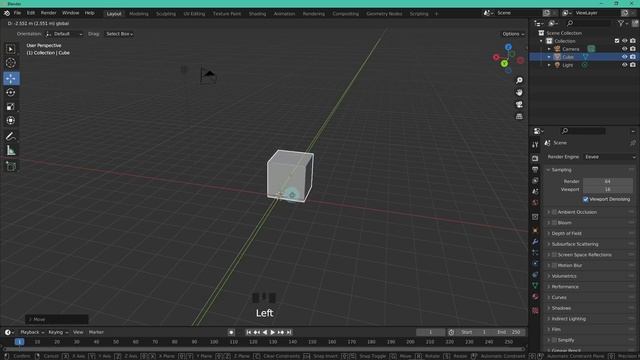This screenshot has height=360, width=640.
Task: Open the File menu
Action: tap(17, 13)
